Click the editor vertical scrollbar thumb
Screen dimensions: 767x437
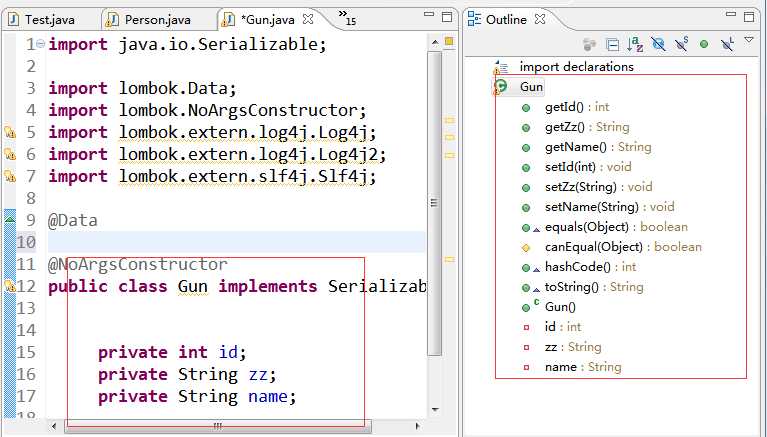[434, 203]
